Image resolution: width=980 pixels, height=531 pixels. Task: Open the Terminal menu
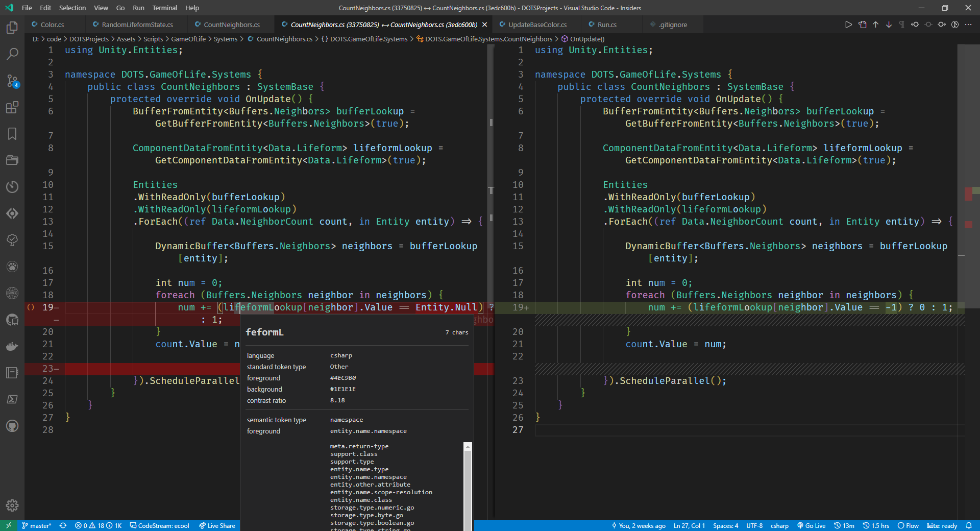pyautogui.click(x=164, y=8)
